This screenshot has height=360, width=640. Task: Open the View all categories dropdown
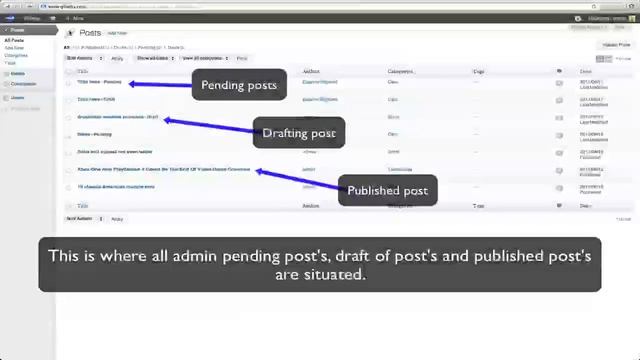205,58
